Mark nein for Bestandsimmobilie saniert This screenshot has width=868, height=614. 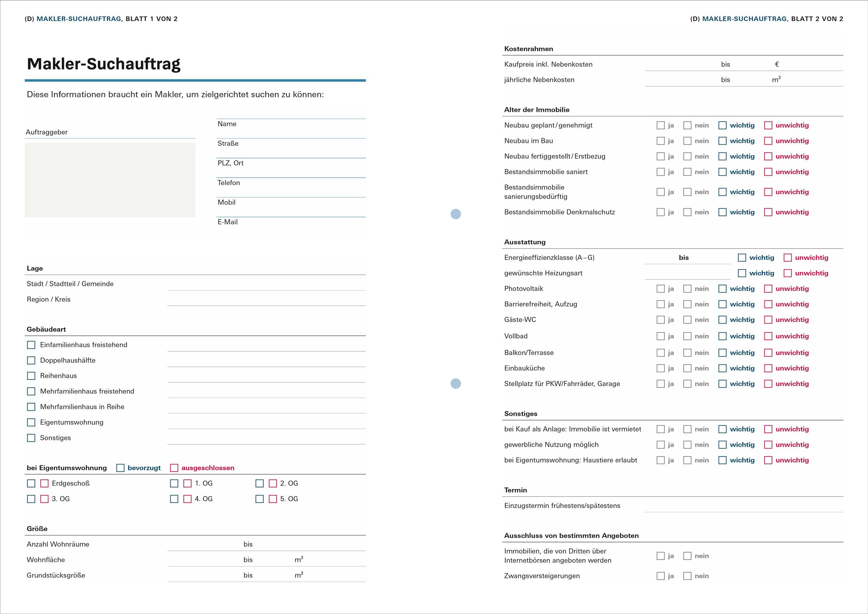(x=688, y=172)
